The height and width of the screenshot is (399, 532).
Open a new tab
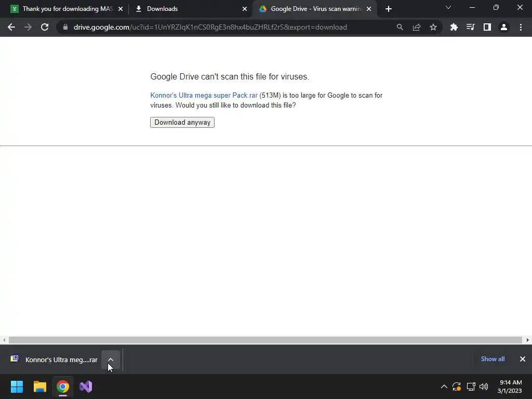389,9
